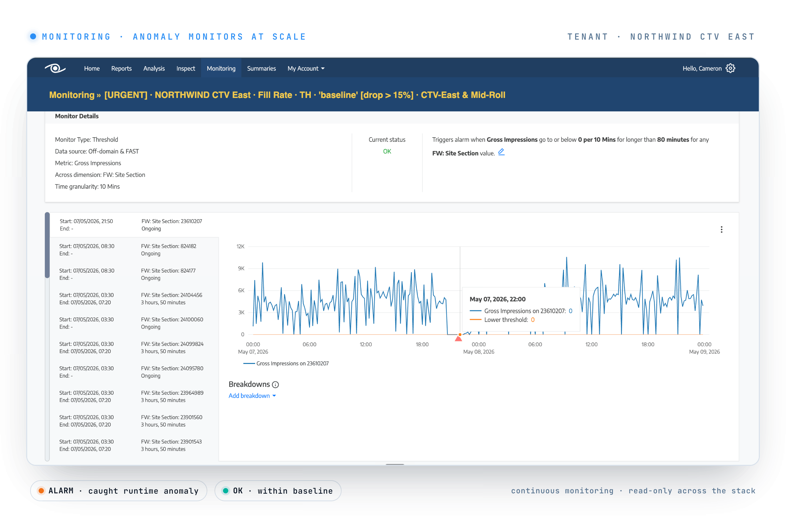This screenshot has width=786, height=532.
Task: Select alarm for Site Section 824177
Action: tap(134, 274)
